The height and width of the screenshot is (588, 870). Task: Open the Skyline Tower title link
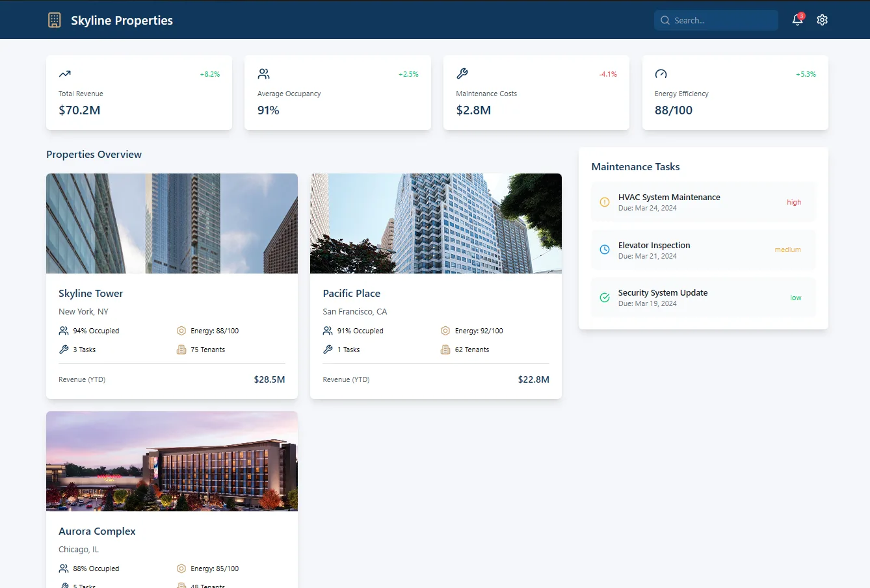(91, 294)
